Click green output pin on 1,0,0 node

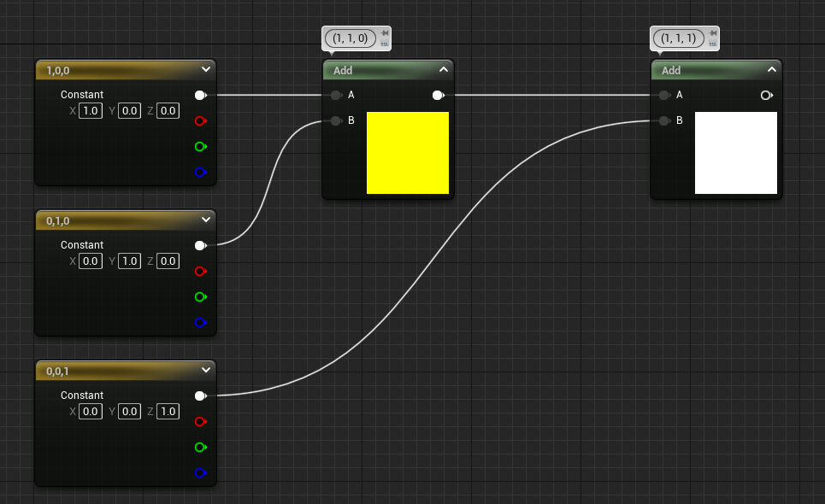[200, 147]
